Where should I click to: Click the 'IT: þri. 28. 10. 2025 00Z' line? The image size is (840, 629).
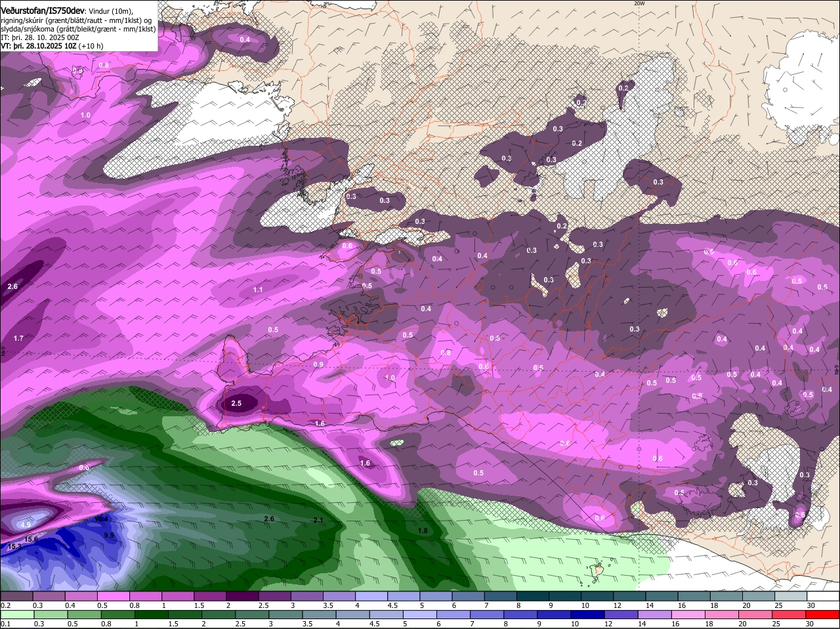coord(40,37)
